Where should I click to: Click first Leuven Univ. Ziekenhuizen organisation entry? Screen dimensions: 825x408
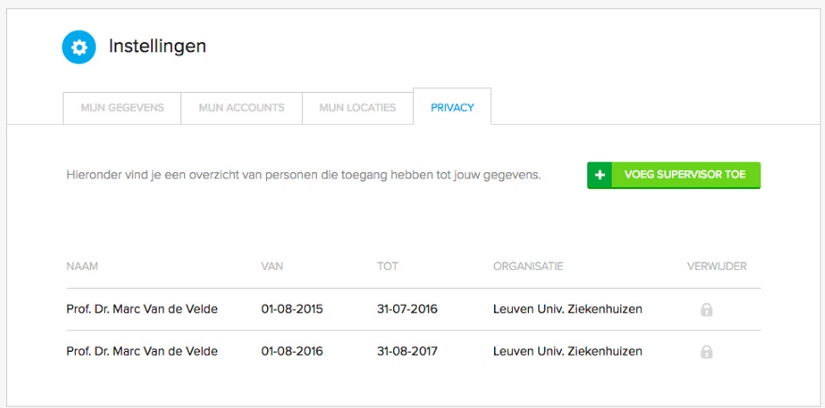point(568,309)
